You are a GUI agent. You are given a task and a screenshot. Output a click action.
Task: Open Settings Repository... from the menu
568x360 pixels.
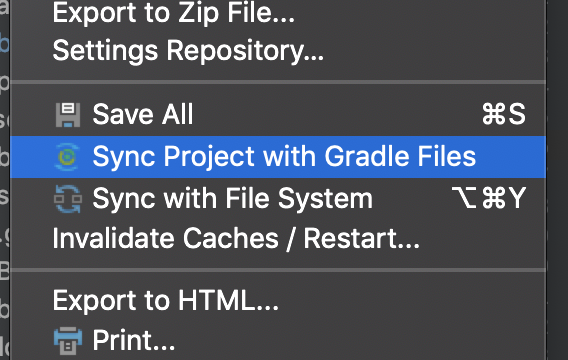(x=188, y=51)
